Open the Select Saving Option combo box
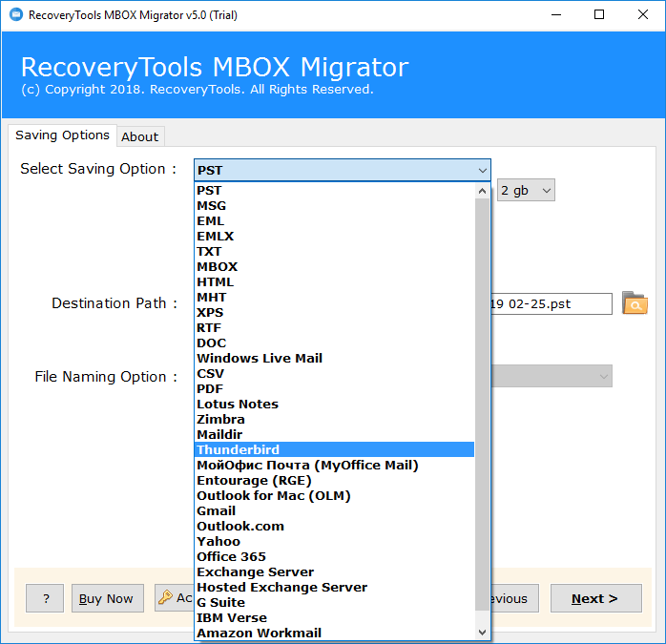The image size is (666, 644). tap(343, 171)
